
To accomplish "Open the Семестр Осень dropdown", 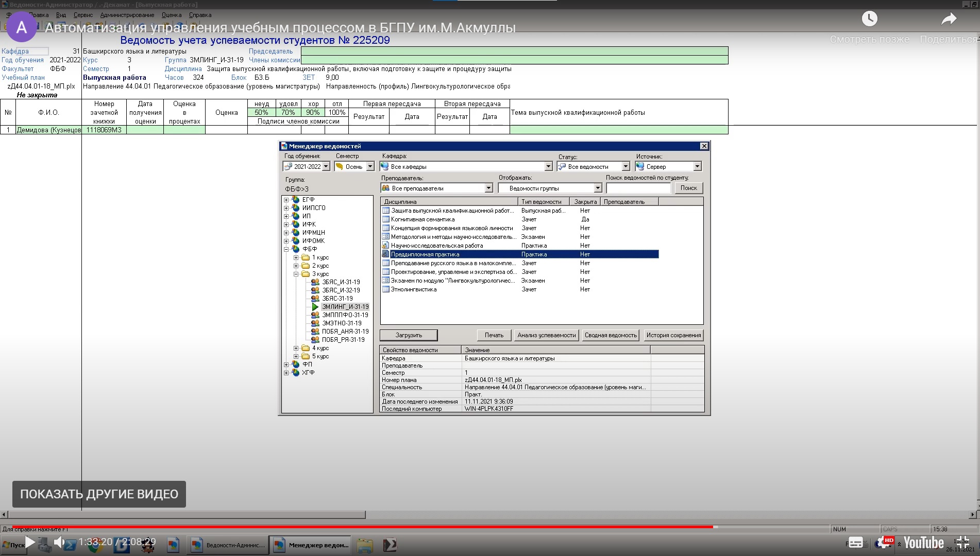I will click(x=370, y=167).
